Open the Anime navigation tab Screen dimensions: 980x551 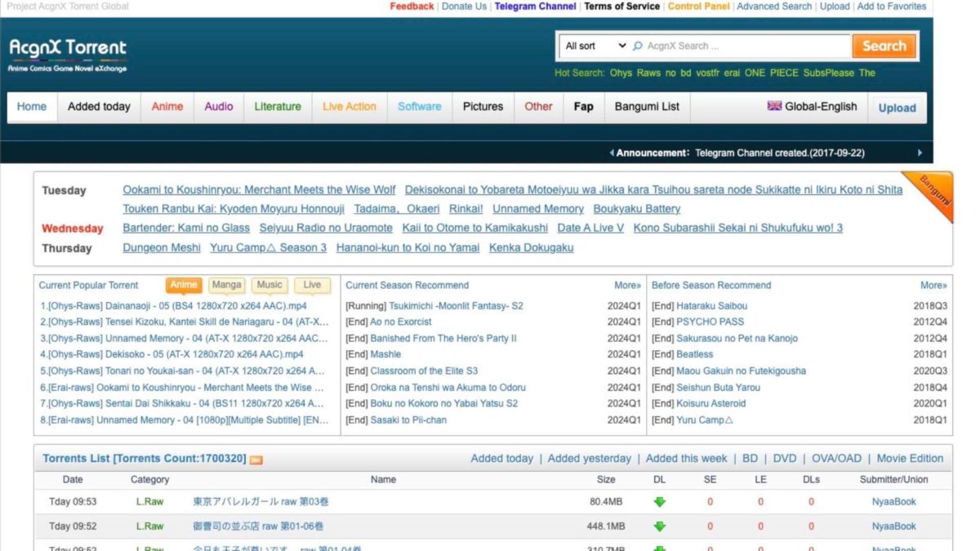pos(167,107)
